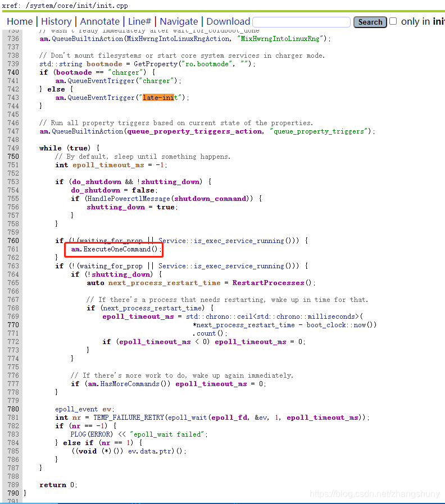
Task: Click the "epoll_wait failed" string
Action: tap(167, 434)
